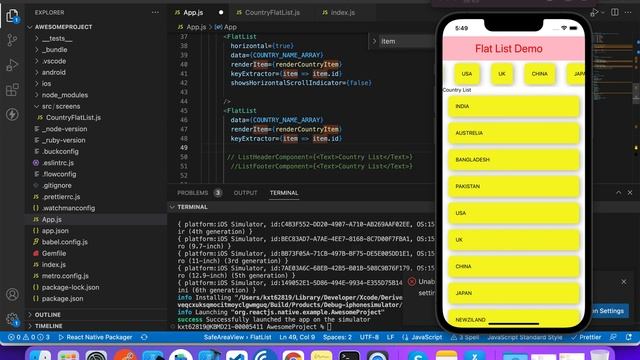Viewport: 640px width, 360px height.
Task: Open Explorer more actions ellipsis
Action: (156, 12)
